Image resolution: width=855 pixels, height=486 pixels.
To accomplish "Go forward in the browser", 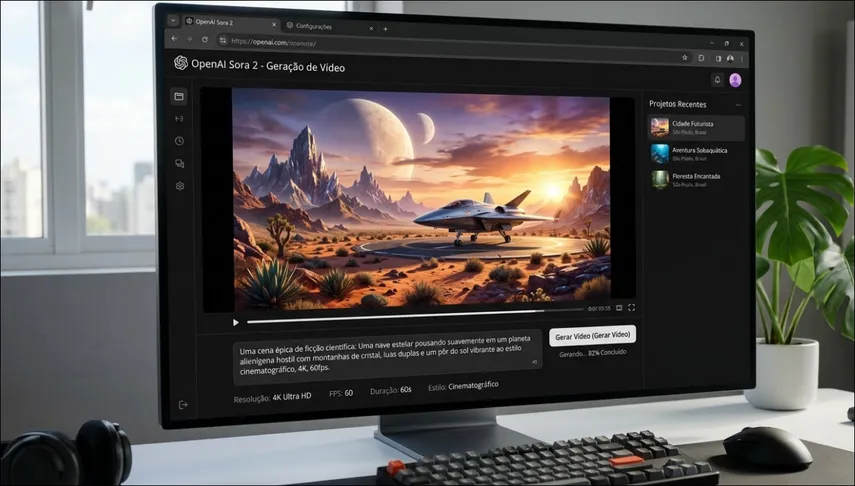I will tap(189, 39).
